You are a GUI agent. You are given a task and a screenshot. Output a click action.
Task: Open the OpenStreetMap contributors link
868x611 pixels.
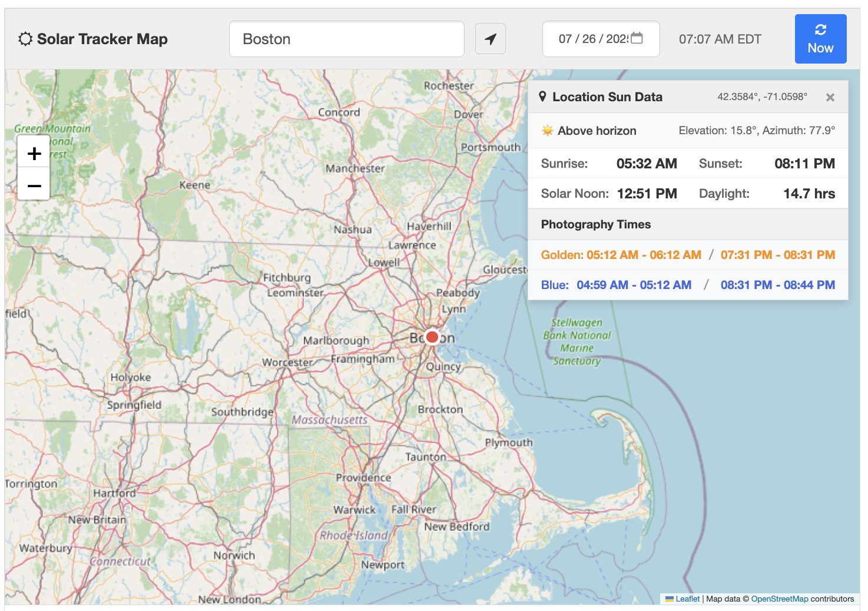click(780, 599)
